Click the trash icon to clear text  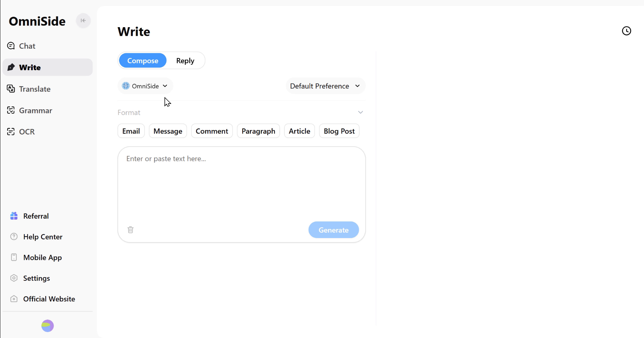130,230
